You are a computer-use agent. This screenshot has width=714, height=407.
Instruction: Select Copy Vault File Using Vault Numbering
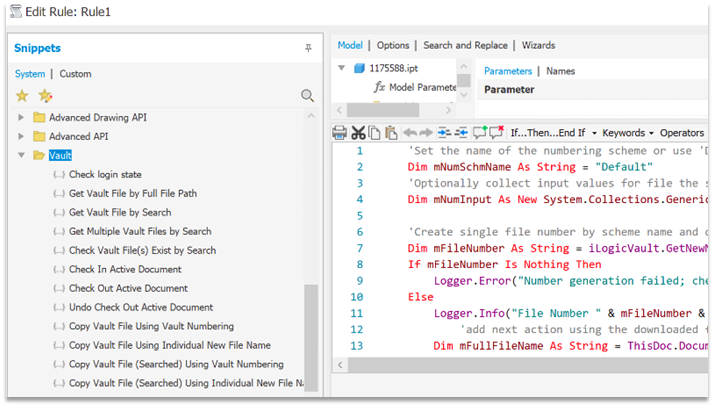[x=152, y=326]
